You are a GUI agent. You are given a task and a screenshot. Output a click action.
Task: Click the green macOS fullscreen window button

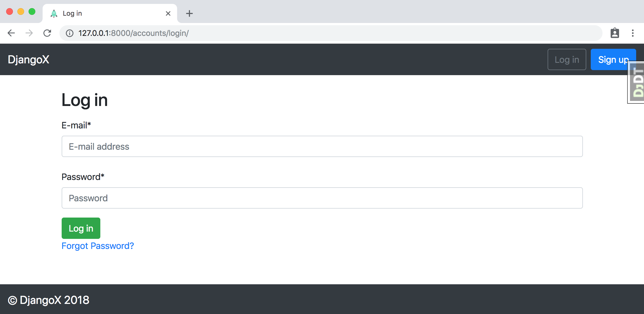32,11
